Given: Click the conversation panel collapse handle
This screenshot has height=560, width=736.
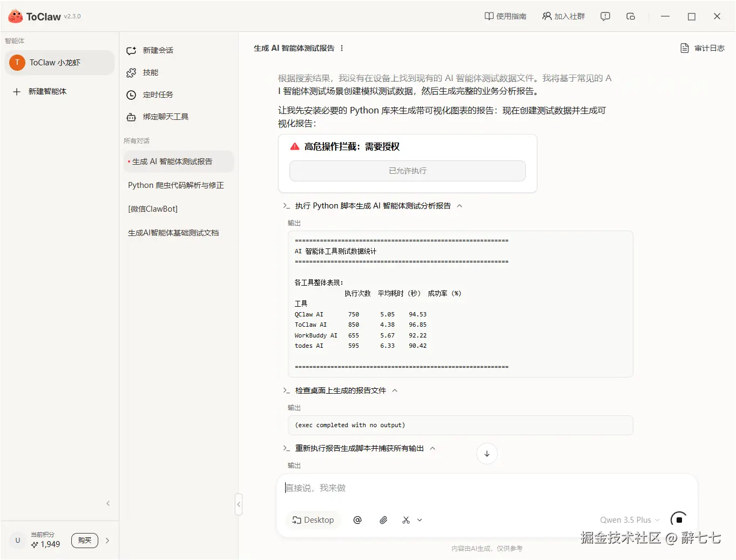Looking at the screenshot, I should 239,504.
